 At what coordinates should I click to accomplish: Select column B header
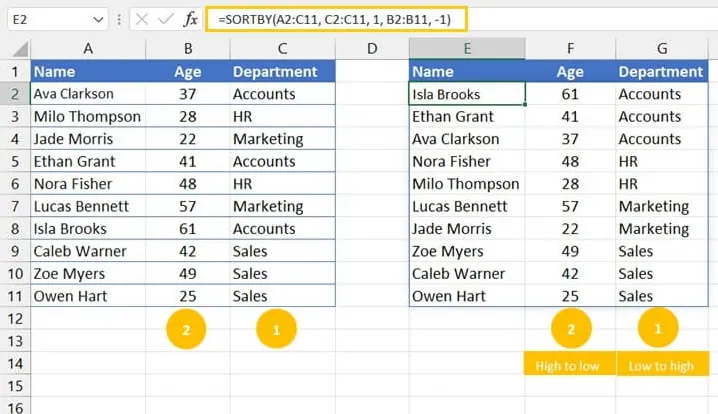click(x=188, y=49)
